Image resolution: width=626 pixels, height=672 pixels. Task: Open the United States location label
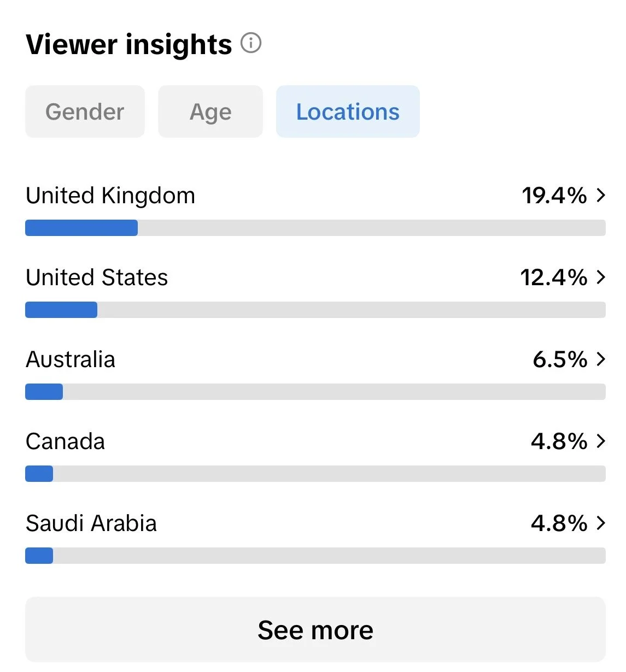[x=97, y=278]
